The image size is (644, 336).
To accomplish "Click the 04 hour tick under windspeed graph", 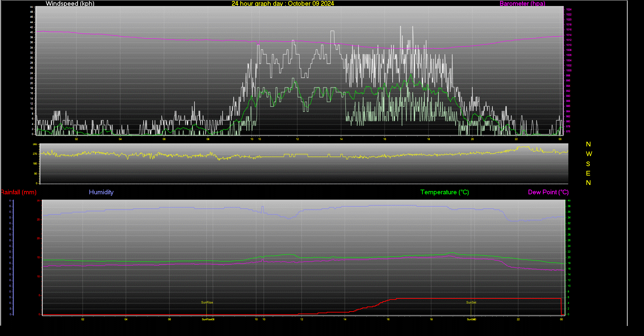I will click(x=120, y=139).
